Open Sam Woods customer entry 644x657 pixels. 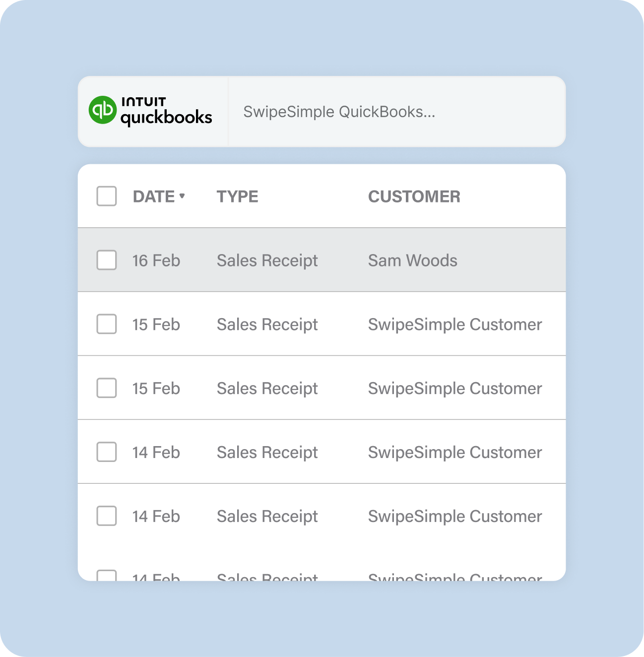(x=412, y=261)
